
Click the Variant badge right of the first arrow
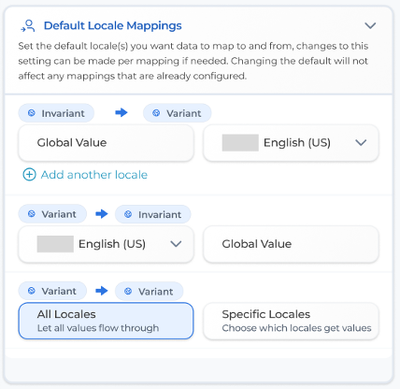coord(177,113)
